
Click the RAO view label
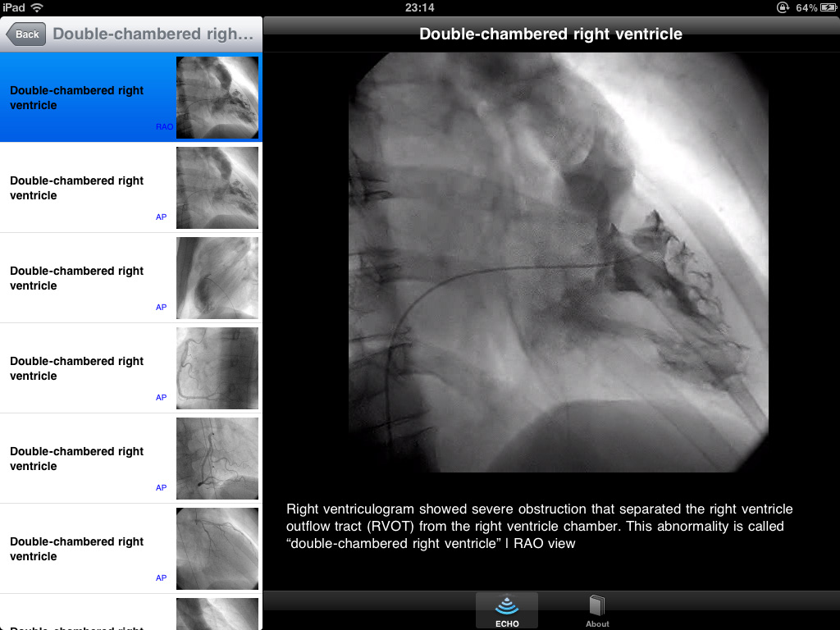(x=163, y=126)
